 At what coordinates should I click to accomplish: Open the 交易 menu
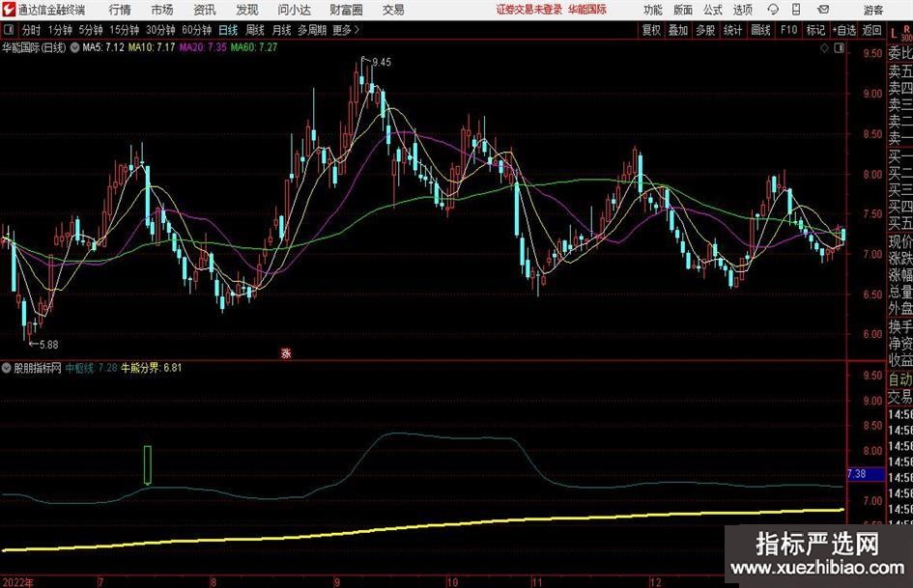[x=393, y=10]
